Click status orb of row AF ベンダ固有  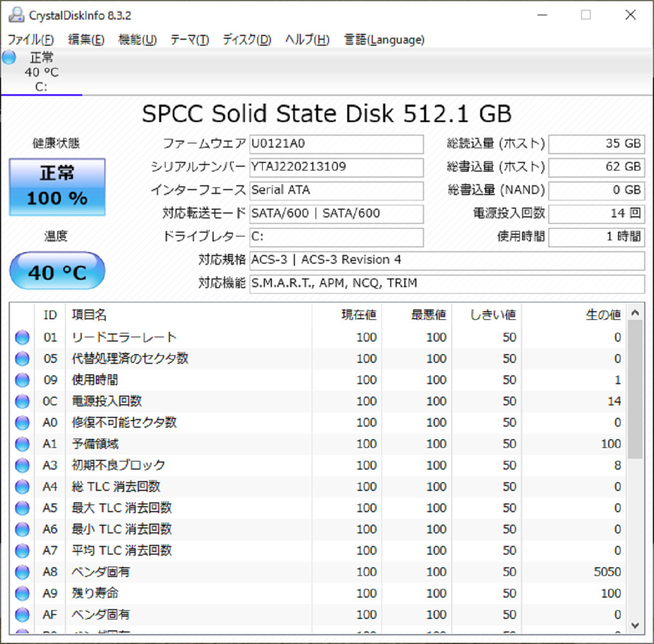pyautogui.click(x=22, y=615)
